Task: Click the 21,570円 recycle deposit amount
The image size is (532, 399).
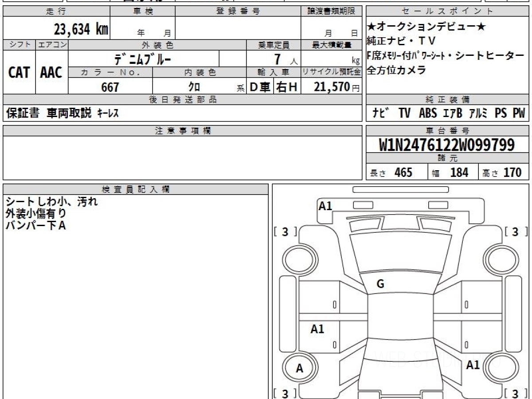Action: coord(332,87)
